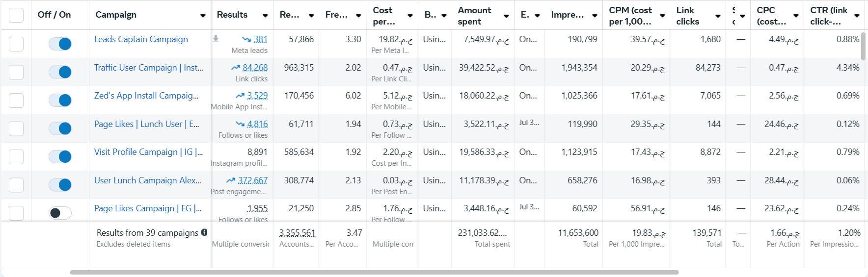This screenshot has width=868, height=277.
Task: Click download icon in Leads Captain Campaign row
Action: point(216,39)
